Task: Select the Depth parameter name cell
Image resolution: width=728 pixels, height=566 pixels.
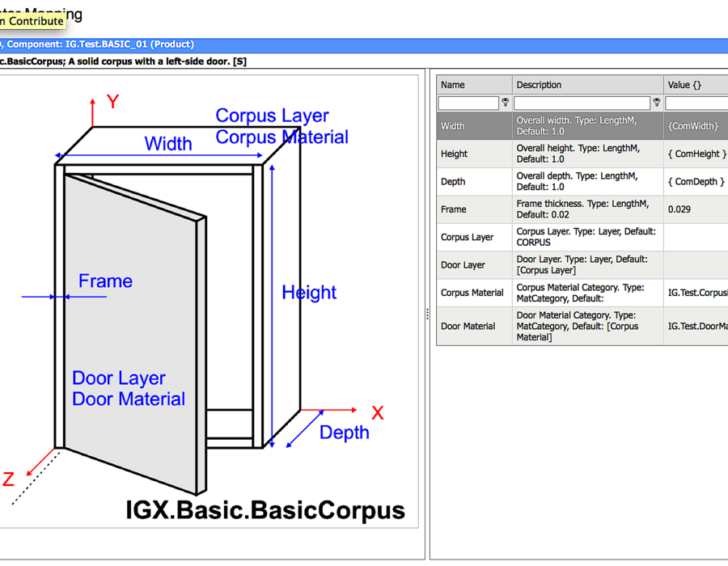Action: point(474,181)
